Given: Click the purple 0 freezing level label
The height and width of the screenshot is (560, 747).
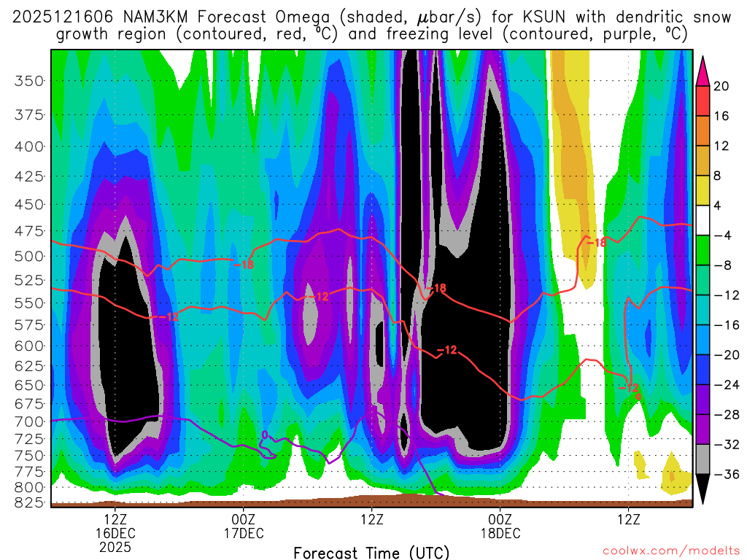Looking at the screenshot, I should [x=265, y=435].
